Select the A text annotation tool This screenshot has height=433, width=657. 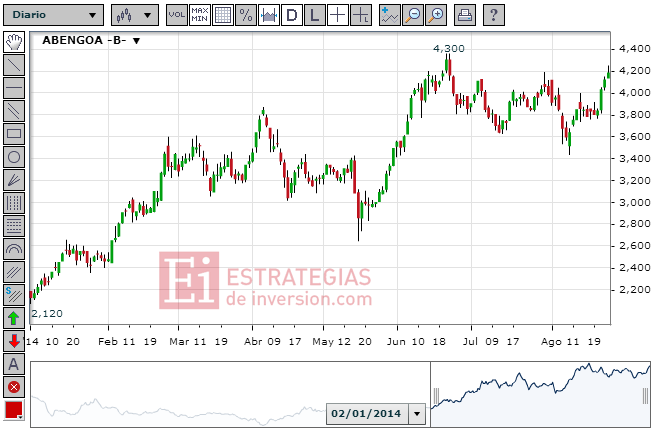[14, 364]
